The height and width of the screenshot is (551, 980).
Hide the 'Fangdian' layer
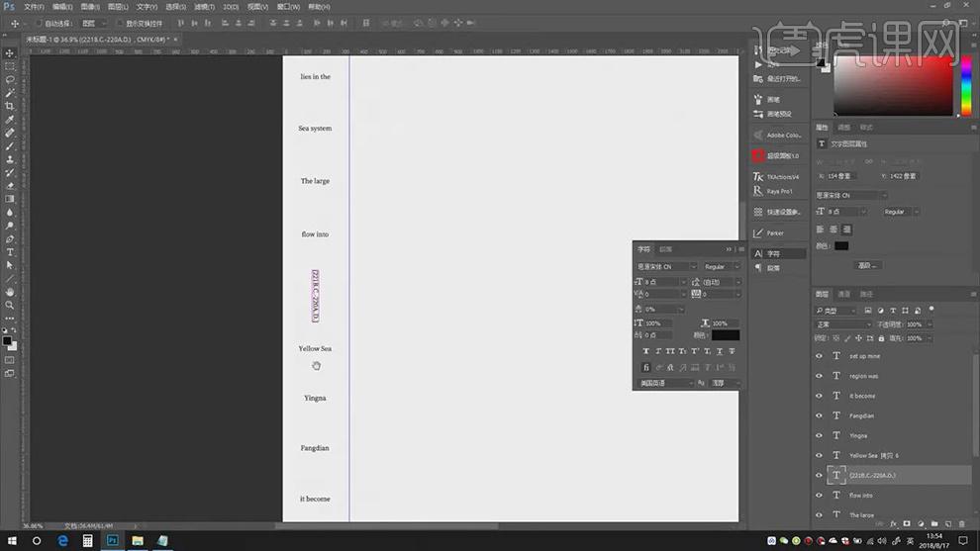pyautogui.click(x=819, y=415)
